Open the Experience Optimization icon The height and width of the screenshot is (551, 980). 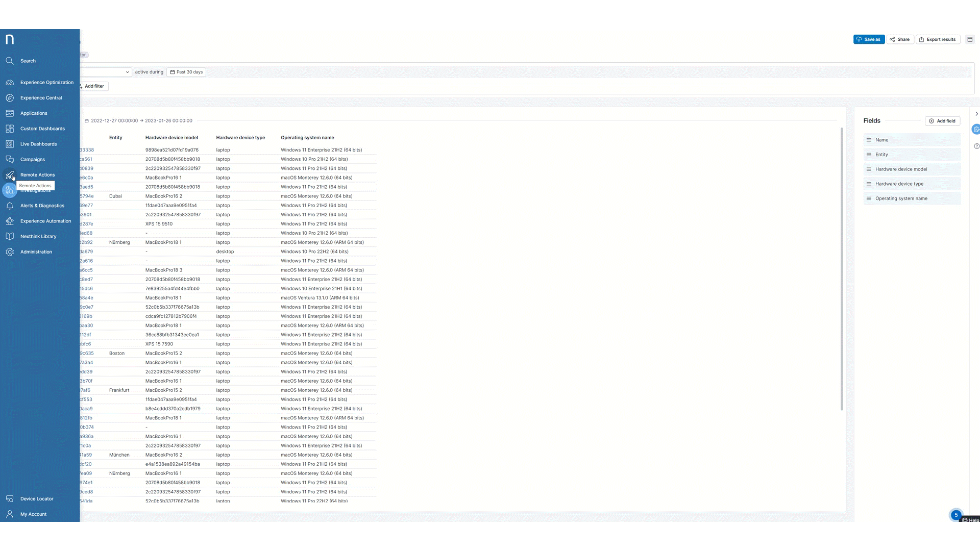(x=10, y=82)
